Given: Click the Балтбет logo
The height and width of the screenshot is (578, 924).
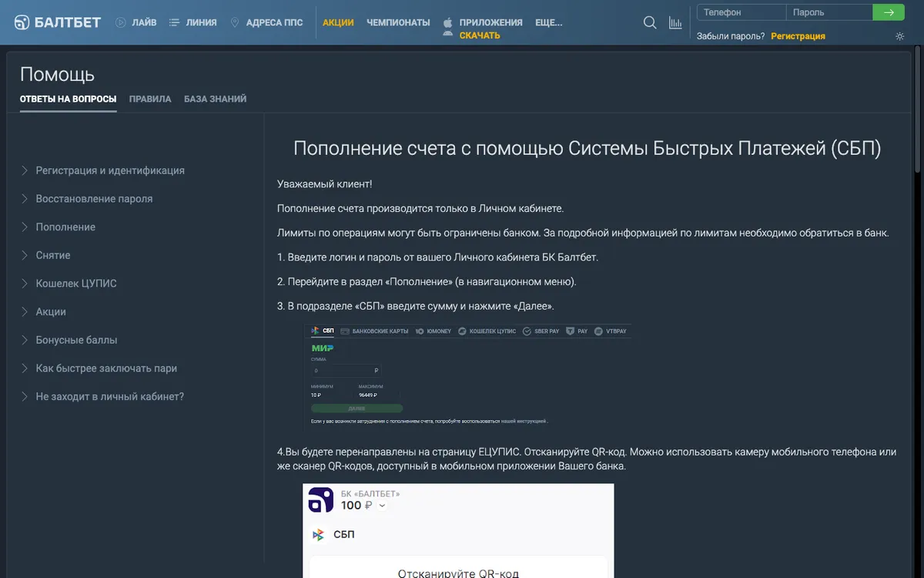Looking at the screenshot, I should tap(58, 22).
